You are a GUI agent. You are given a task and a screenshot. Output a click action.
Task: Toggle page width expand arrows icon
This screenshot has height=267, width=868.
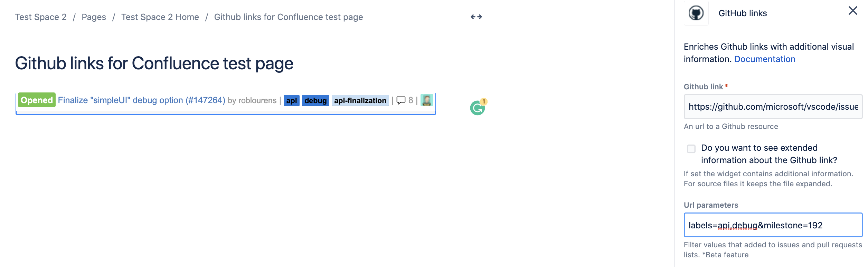pos(476,17)
